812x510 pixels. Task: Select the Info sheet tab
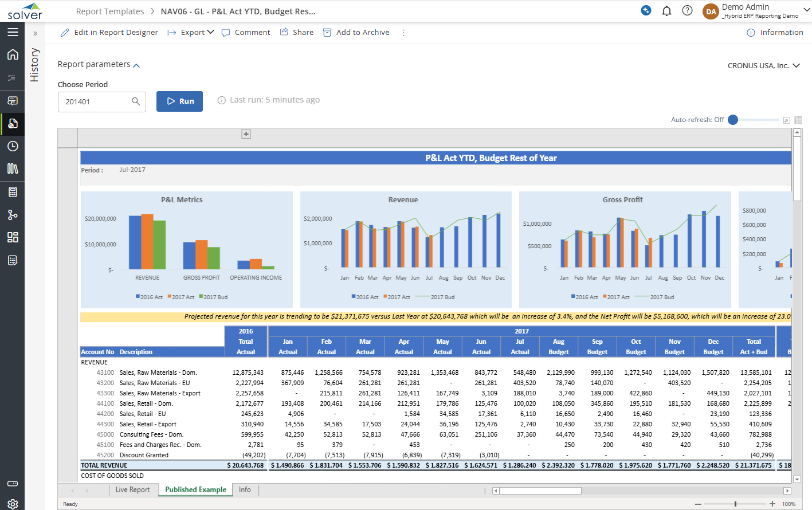[245, 490]
